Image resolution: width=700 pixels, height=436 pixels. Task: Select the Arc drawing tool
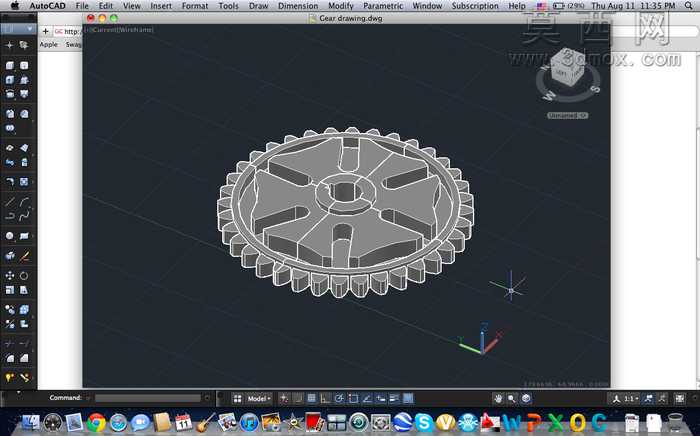click(24, 202)
